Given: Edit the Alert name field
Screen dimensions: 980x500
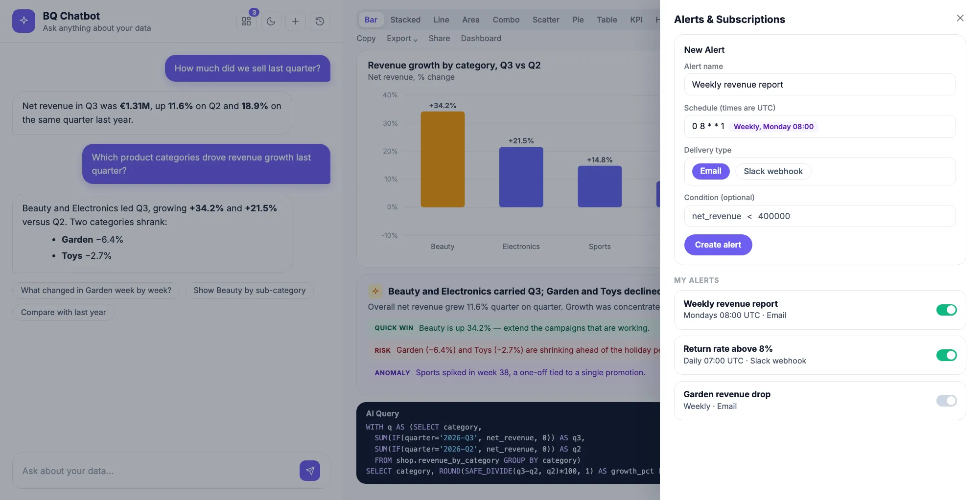Looking at the screenshot, I should (x=820, y=85).
